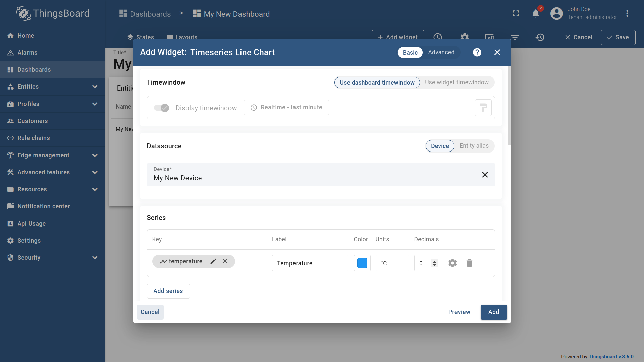Viewport: 644px width, 362px height.
Task: Open the States menu of the dashboard
Action: pos(140,37)
